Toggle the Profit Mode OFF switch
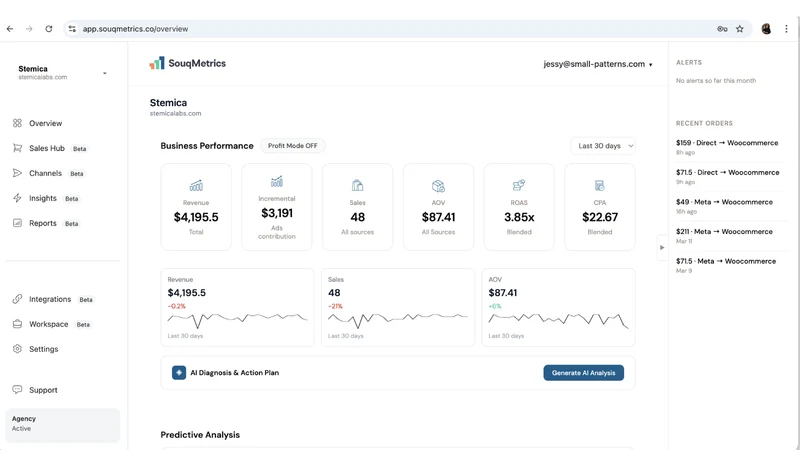800x450 pixels. click(x=293, y=146)
